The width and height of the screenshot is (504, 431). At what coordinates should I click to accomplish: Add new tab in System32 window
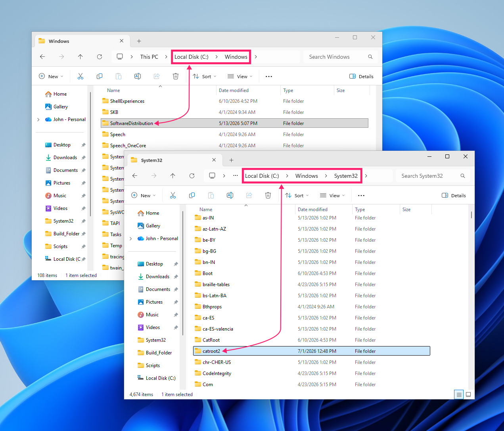point(232,160)
